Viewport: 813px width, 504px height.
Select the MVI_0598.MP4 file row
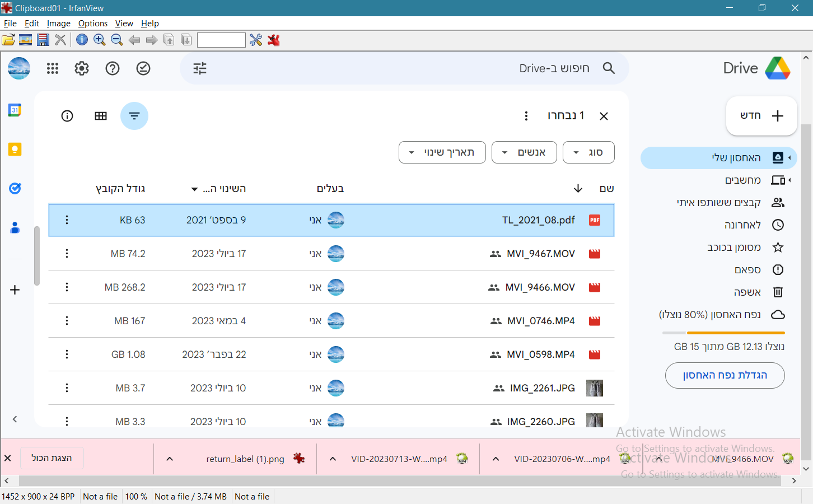tap(331, 354)
